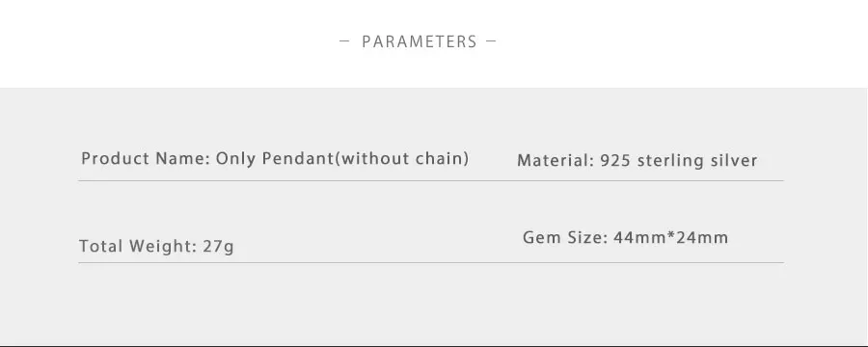Click the dash left of PARAMETERS
Screen dimensions: 868x347
[x=344, y=40]
